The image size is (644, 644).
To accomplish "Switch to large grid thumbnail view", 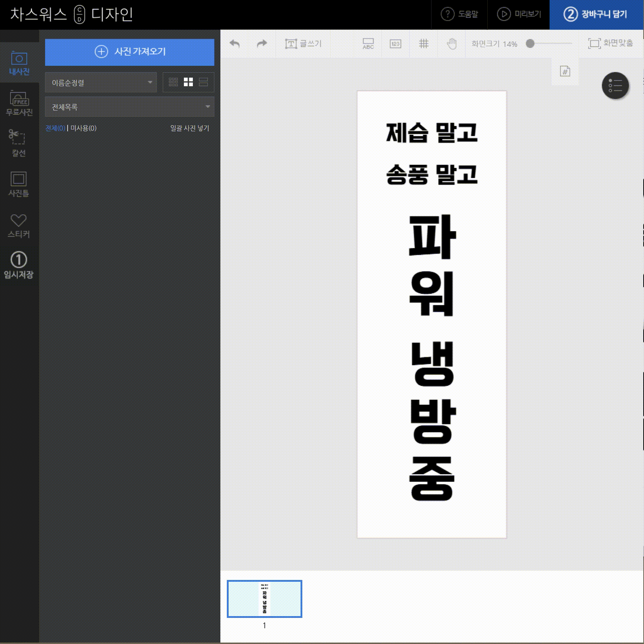I will (188, 82).
